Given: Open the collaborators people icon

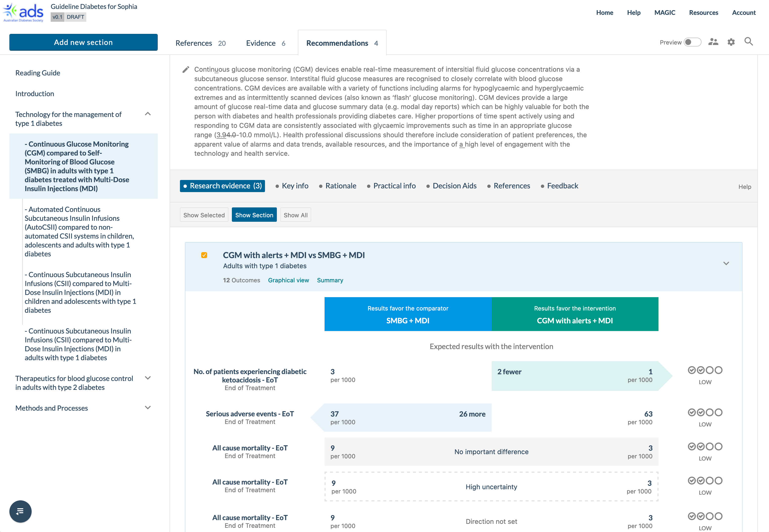Looking at the screenshot, I should (x=713, y=42).
